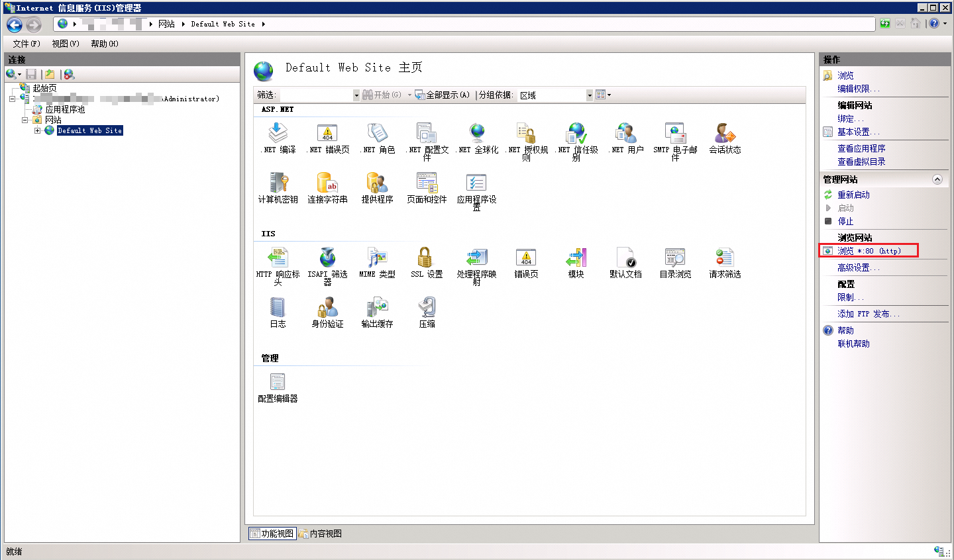Screen dimensions: 954x560
Task: Click the 浏览 *:80 (http) link
Action: click(x=869, y=251)
